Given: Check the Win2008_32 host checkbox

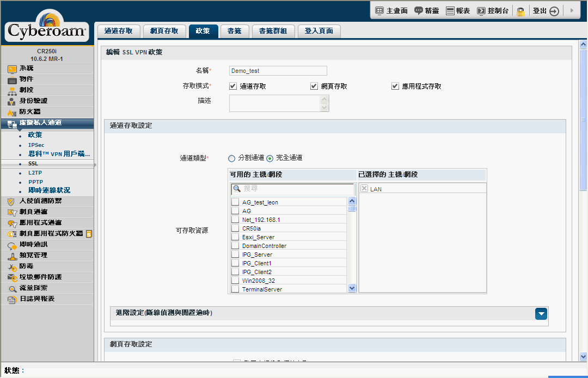Looking at the screenshot, I should pos(235,280).
